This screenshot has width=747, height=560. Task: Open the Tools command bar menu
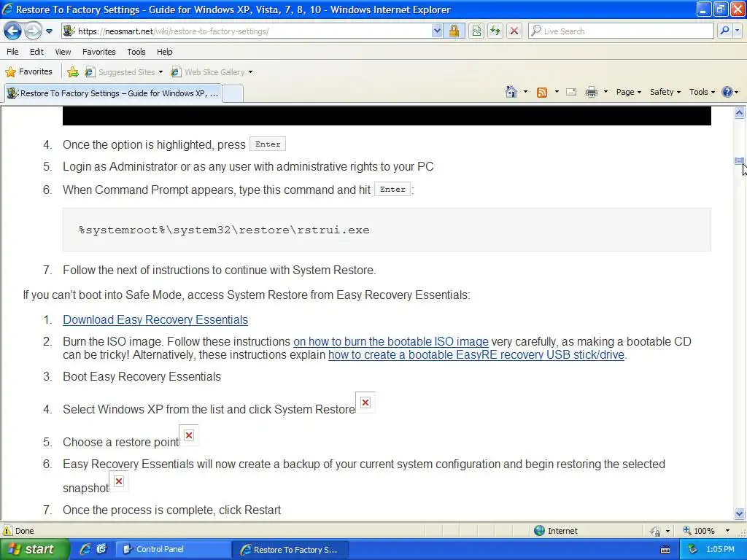pos(702,93)
